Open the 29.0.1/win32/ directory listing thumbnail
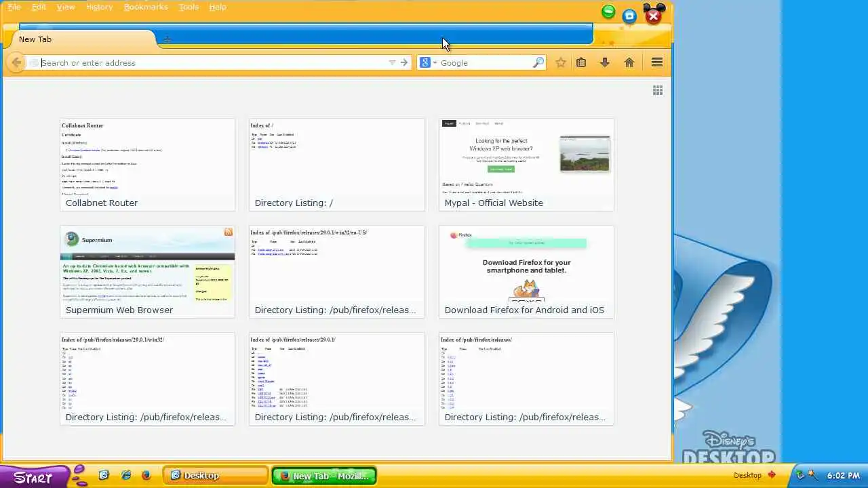 coord(148,379)
